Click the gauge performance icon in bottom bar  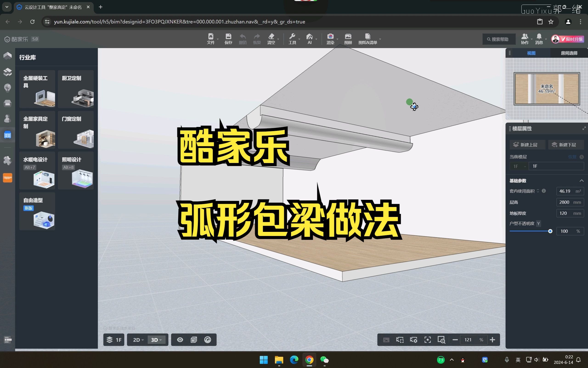(x=207, y=340)
